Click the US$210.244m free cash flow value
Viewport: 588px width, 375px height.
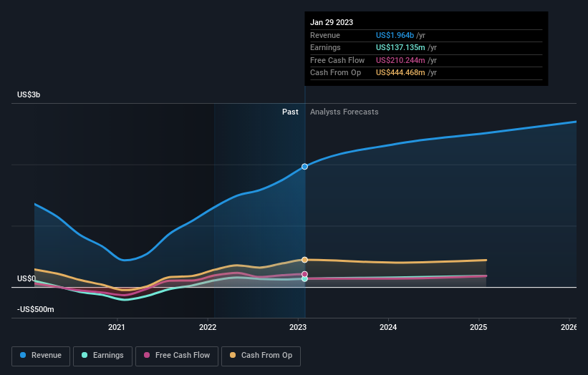click(x=400, y=60)
